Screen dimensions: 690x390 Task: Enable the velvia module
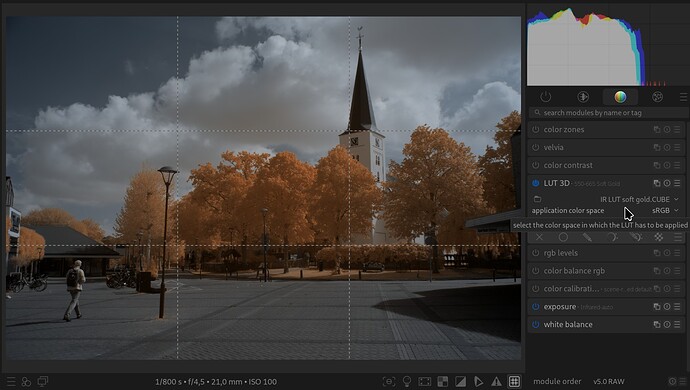coord(536,147)
